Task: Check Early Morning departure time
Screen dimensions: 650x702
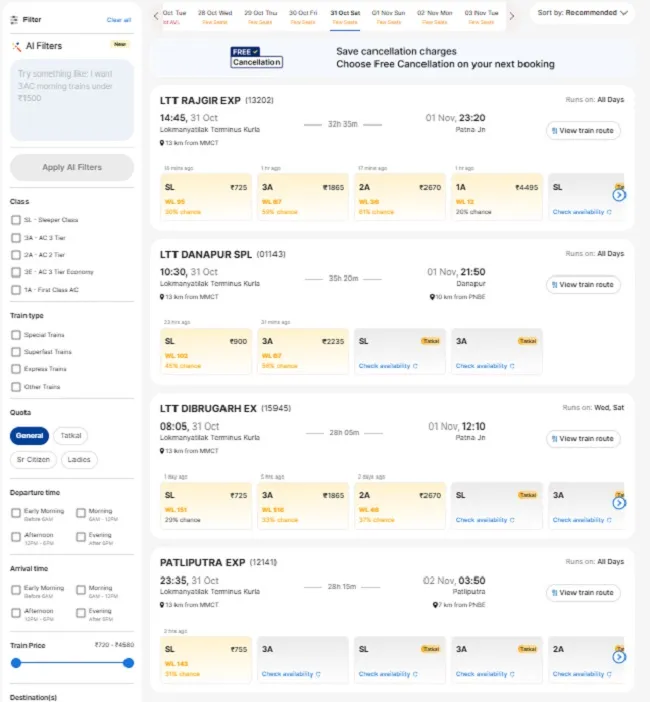Action: pos(16,513)
